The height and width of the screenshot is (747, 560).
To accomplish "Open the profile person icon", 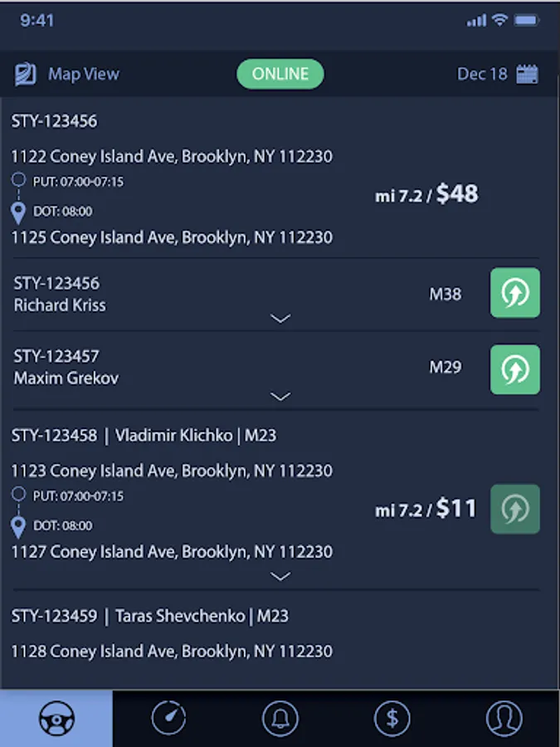I will (x=504, y=718).
